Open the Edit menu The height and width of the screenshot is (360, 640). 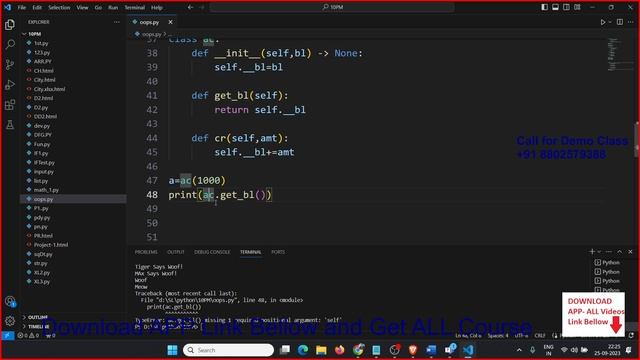tap(37, 7)
